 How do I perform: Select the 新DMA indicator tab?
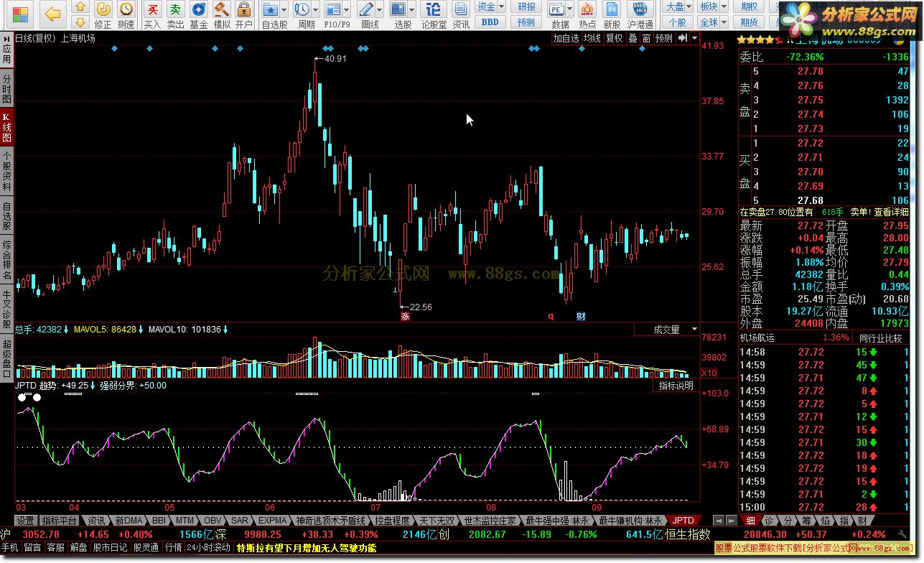(129, 520)
